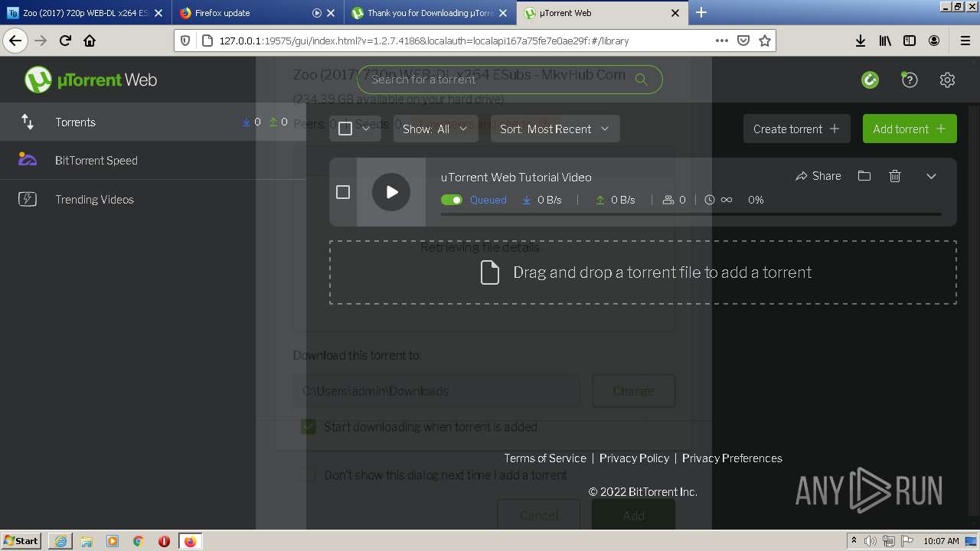Screen dimensions: 980x551
Task: Open a new browser tab
Action: pyautogui.click(x=701, y=12)
